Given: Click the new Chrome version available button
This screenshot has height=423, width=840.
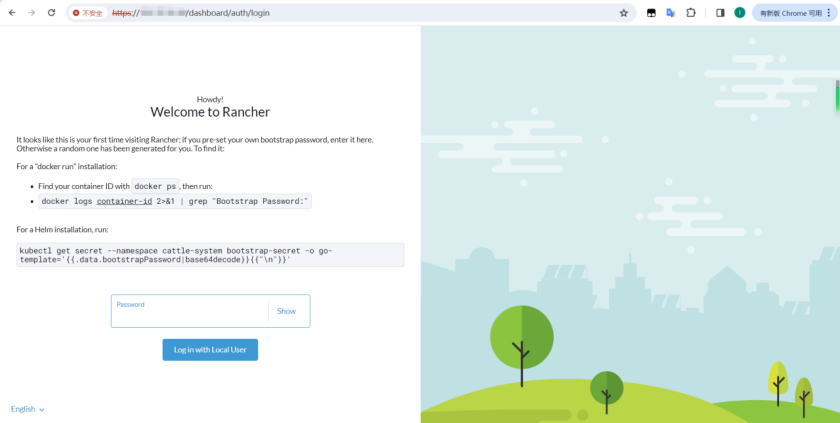Looking at the screenshot, I should pyautogui.click(x=790, y=13).
